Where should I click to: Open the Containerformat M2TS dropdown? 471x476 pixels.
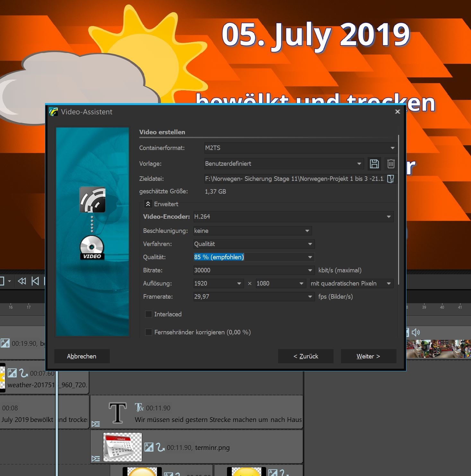392,148
